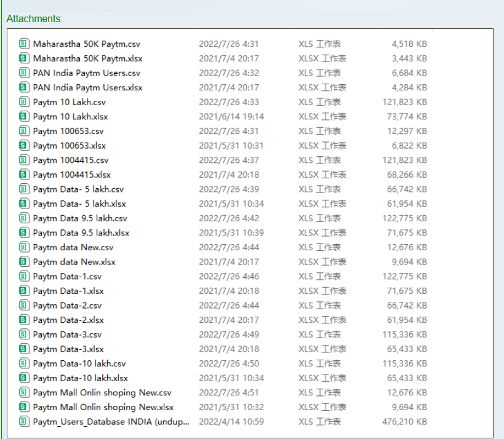Viewport: 504px width, 439px height.
Task: Click the Maharastha 50K Paytm.csv file icon
Action: [x=24, y=44]
